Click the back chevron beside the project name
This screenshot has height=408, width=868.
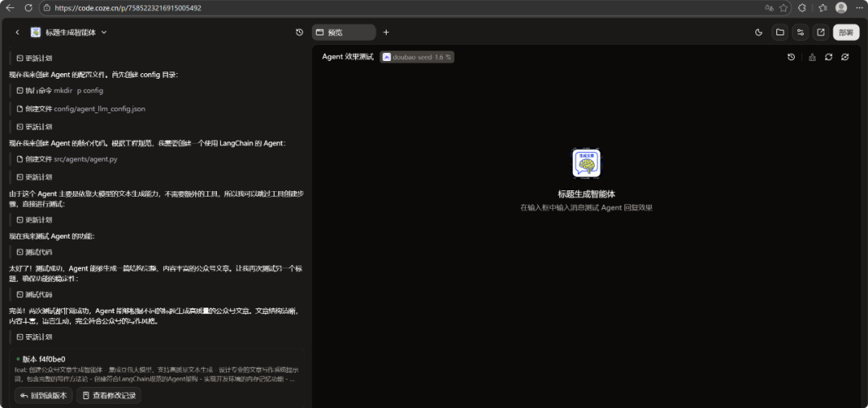(17, 33)
